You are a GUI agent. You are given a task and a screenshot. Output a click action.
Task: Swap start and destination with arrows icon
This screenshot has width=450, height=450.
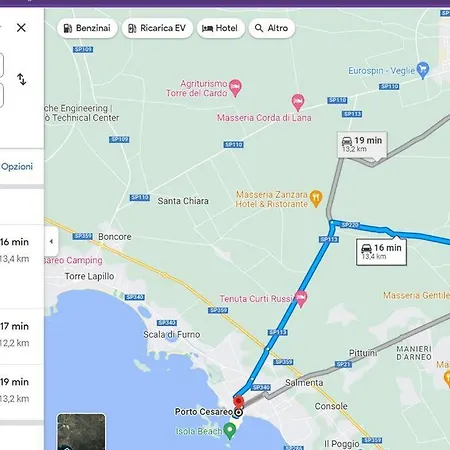pos(22,79)
